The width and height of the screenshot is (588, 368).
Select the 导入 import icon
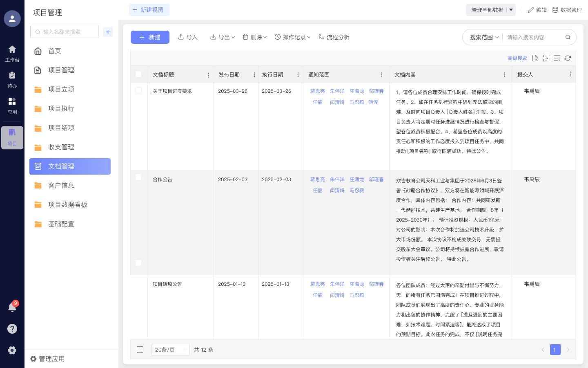[181, 37]
